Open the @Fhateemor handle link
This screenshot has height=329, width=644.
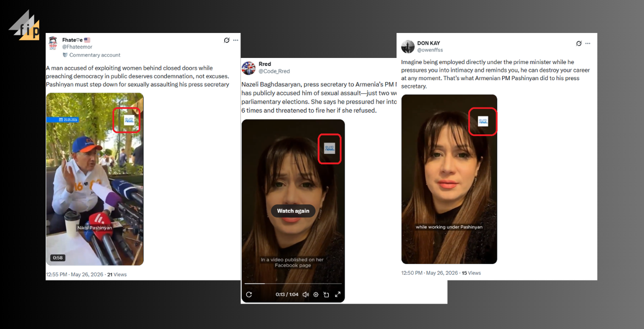point(77,47)
